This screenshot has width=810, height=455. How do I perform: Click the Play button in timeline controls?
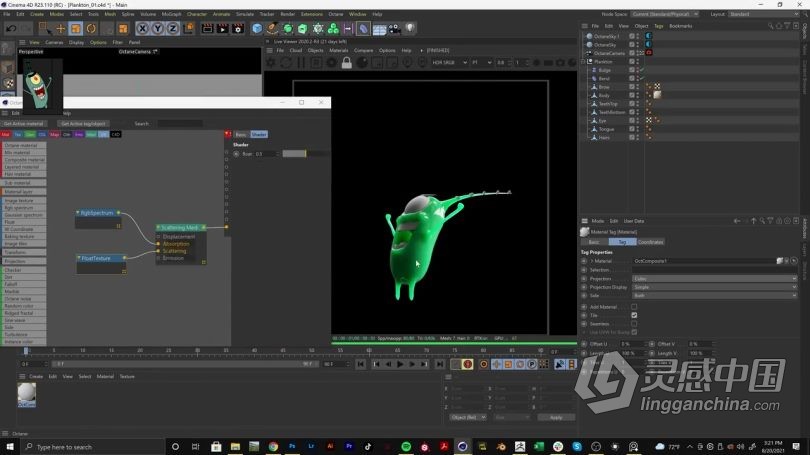(400, 364)
